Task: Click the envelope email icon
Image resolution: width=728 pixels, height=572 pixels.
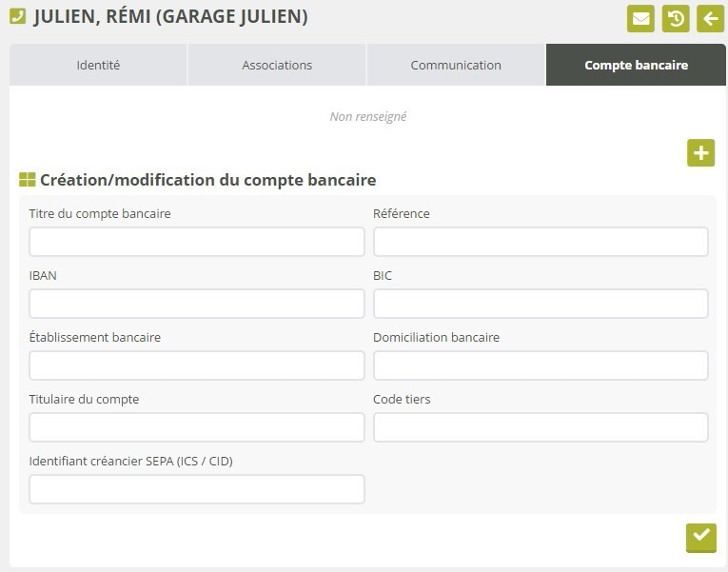Action: pyautogui.click(x=640, y=19)
